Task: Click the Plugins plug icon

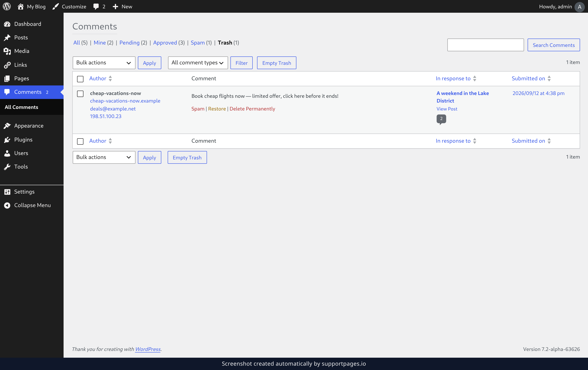Action: click(x=7, y=139)
